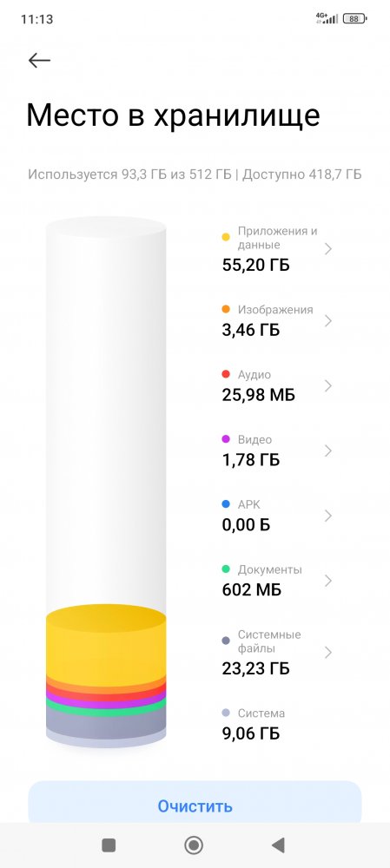390x868 pixels.
Task: Tap the back arrow icon
Action: pos(39,61)
